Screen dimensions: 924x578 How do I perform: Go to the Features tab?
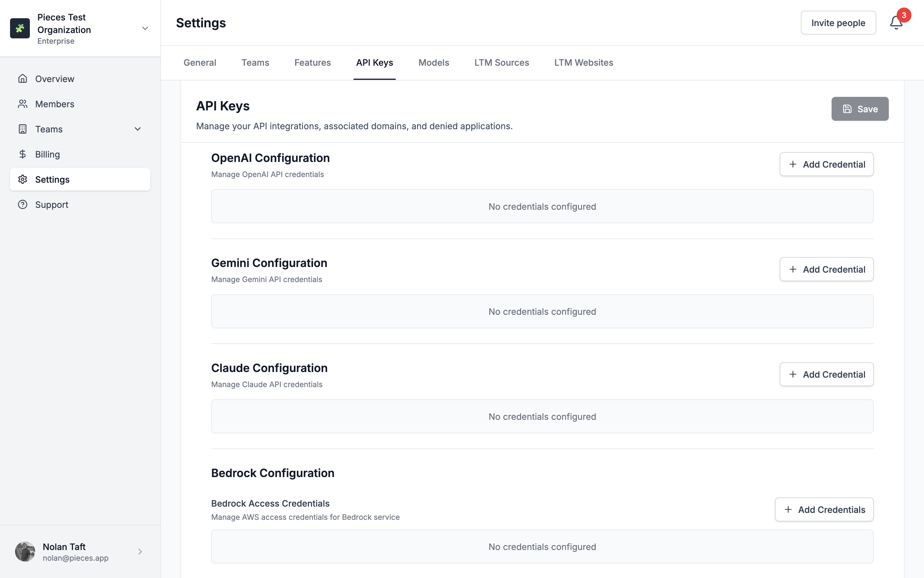point(312,63)
